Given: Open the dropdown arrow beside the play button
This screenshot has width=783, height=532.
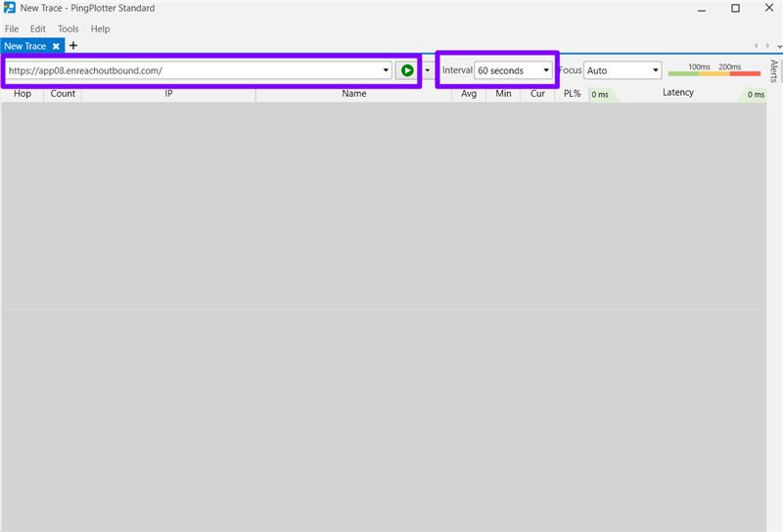Looking at the screenshot, I should 428,70.
